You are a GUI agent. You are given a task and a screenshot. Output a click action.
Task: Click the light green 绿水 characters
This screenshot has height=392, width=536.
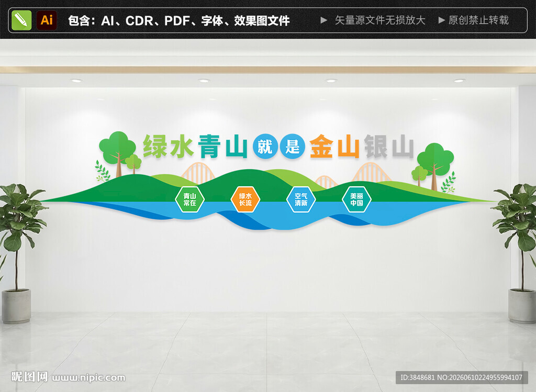tap(168, 146)
